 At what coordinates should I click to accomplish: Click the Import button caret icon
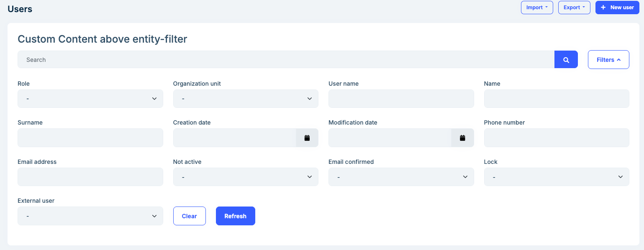pyautogui.click(x=547, y=7)
